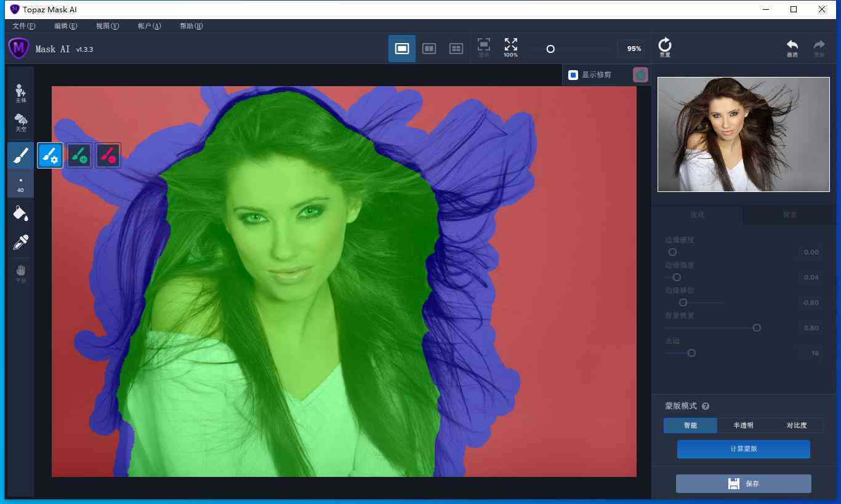Click the zoom slider handle in top toolbar
Screen dimensions: 841x504
(550, 49)
